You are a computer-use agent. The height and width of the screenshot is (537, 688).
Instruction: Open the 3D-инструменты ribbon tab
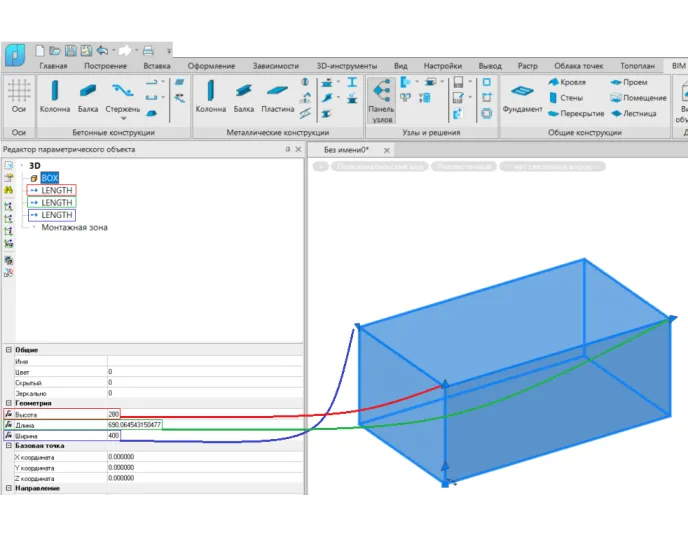[x=347, y=66]
